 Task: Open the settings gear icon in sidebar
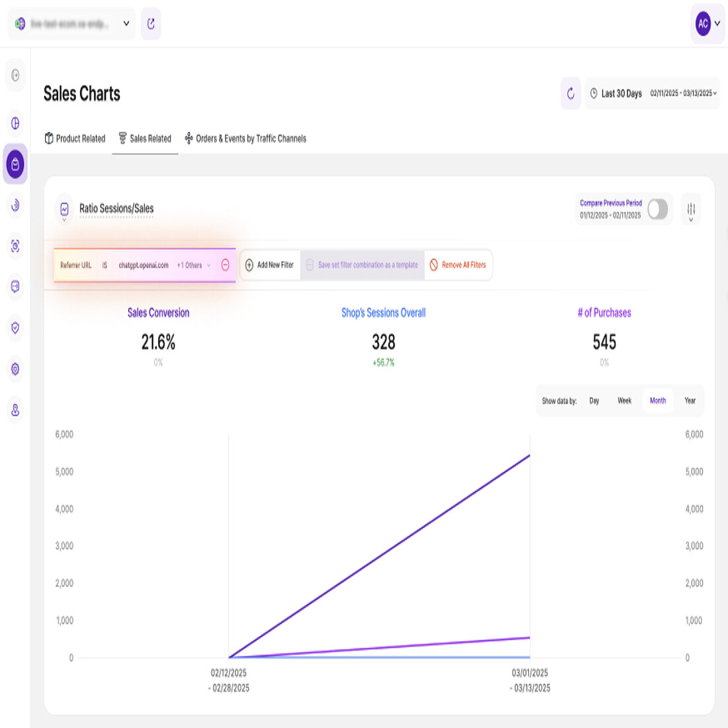pos(15,369)
